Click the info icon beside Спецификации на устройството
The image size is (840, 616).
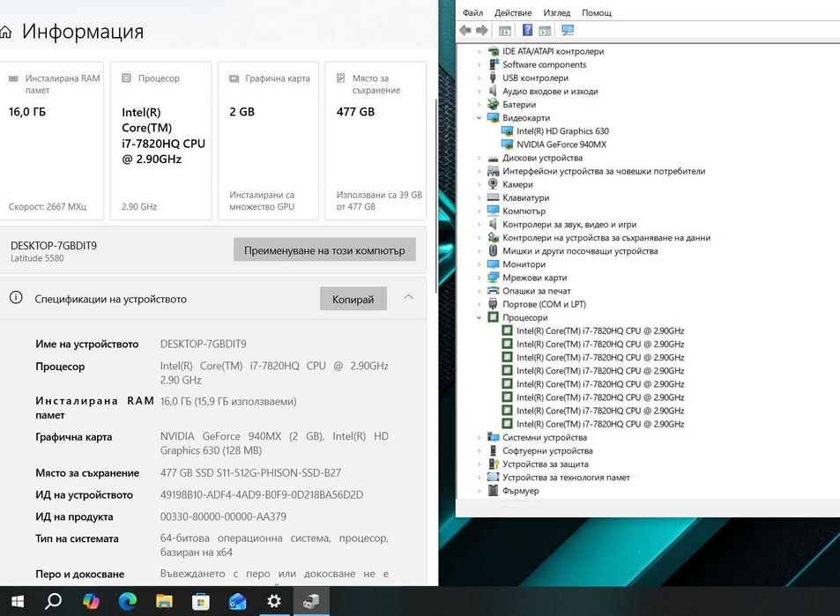(16, 298)
